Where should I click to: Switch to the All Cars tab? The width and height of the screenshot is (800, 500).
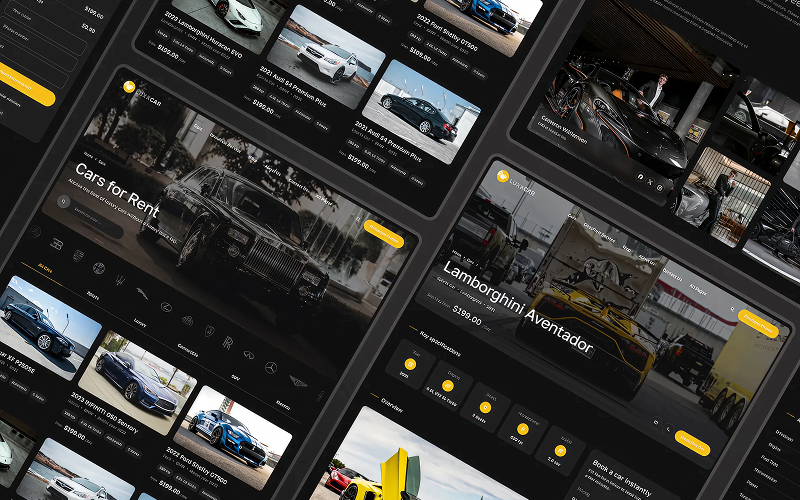click(45, 268)
